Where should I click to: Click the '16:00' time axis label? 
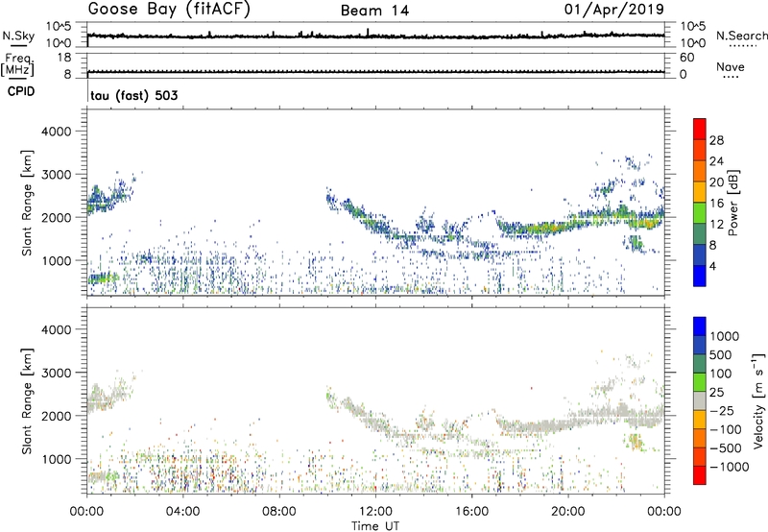click(x=471, y=512)
